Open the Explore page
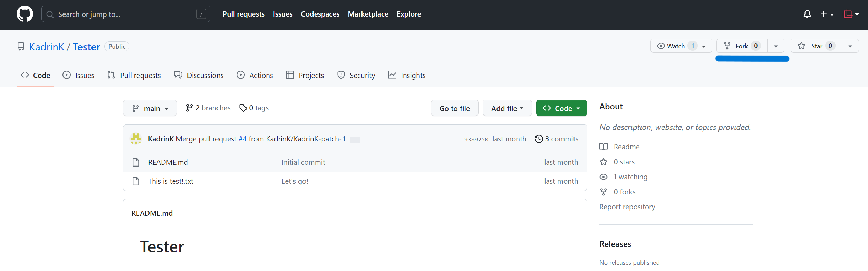Image resolution: width=868 pixels, height=271 pixels. pyautogui.click(x=409, y=14)
